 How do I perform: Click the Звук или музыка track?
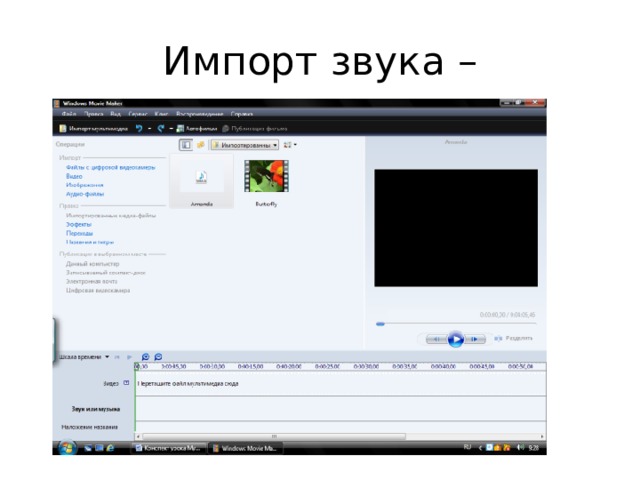(340, 409)
